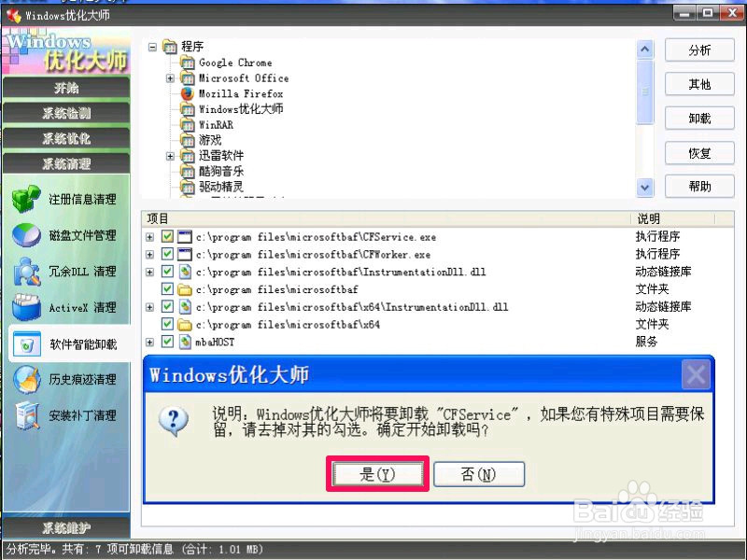Open the 系统检测 sidebar section
The image size is (747, 560).
click(x=66, y=113)
